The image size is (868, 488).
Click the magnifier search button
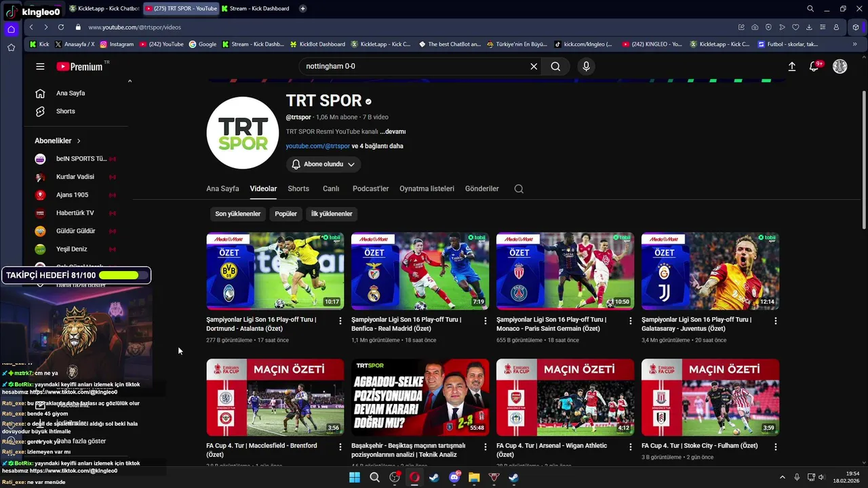pyautogui.click(x=555, y=66)
